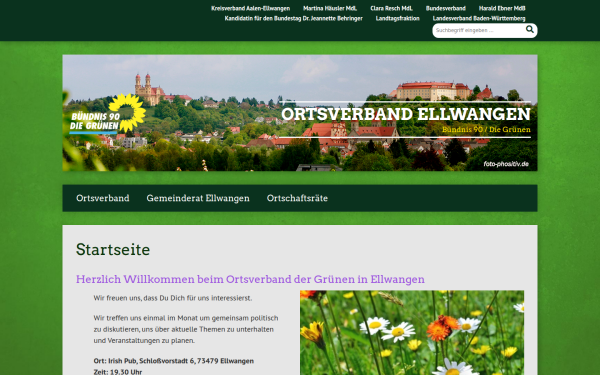The image size is (600, 375).
Task: Go to the Bundesverband link
Action: pyautogui.click(x=445, y=8)
